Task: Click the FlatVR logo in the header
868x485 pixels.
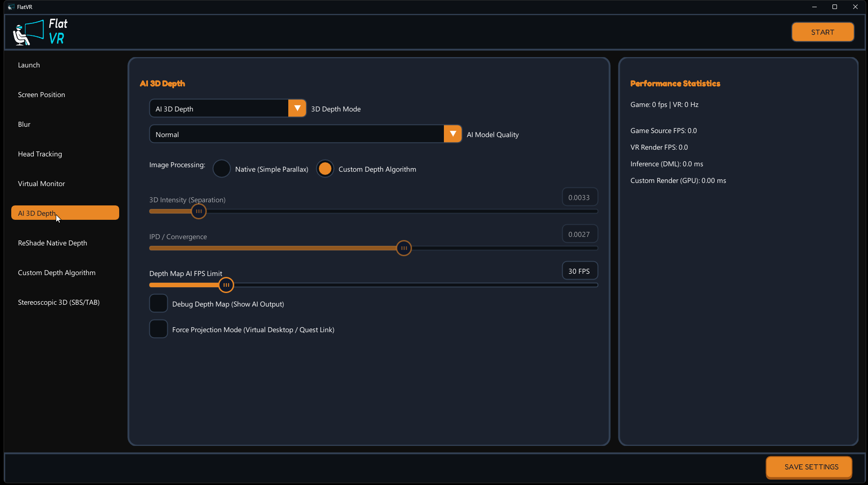Action: point(40,32)
